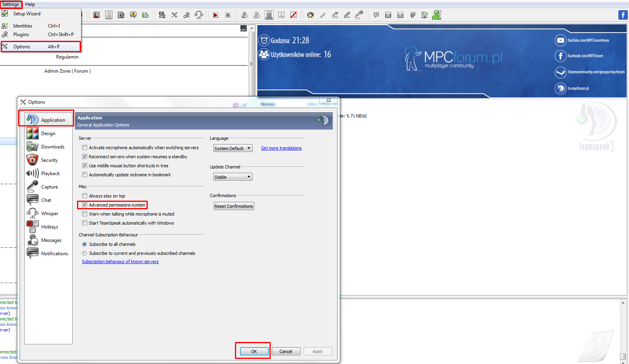
Task: Click the plug toolbar icon
Action: point(187,15)
